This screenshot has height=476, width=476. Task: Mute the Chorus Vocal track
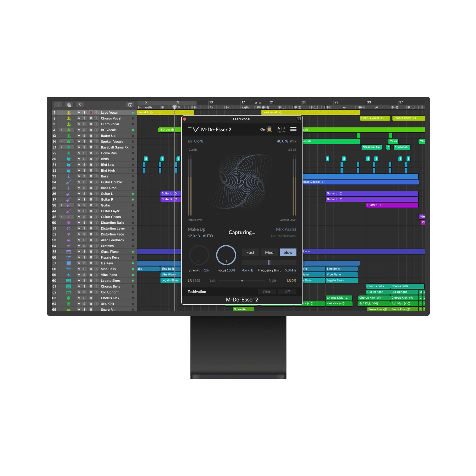pos(79,118)
